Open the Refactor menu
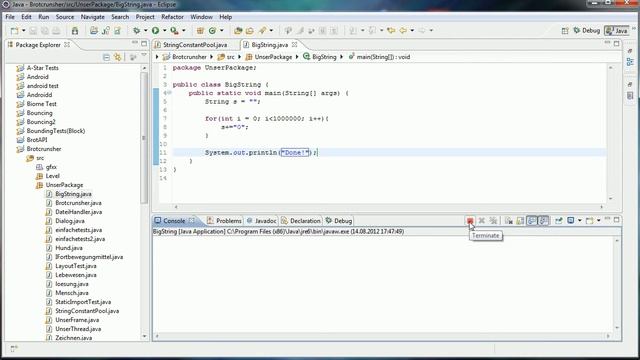The height and width of the screenshot is (360, 640). click(172, 17)
